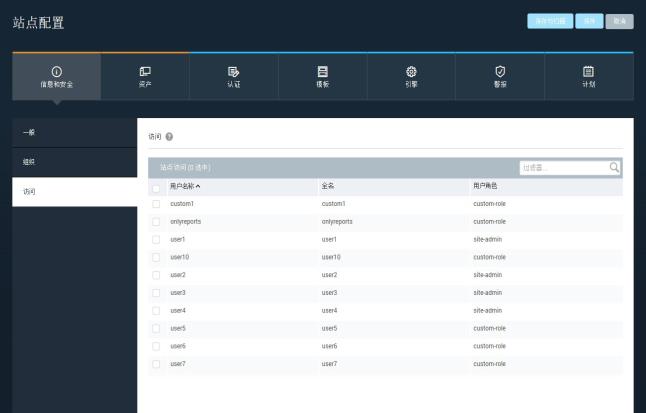Select the checkbox for onlyreports
This screenshot has height=413, width=646.
tap(156, 222)
